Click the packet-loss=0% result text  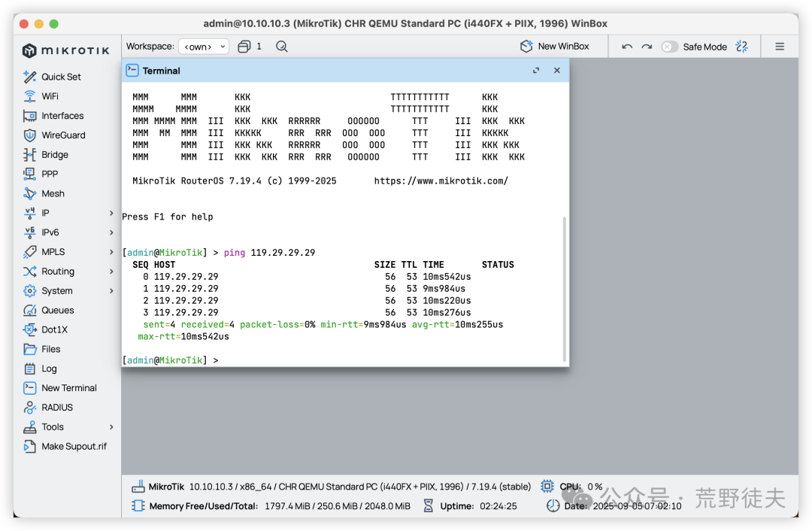pyautogui.click(x=277, y=325)
